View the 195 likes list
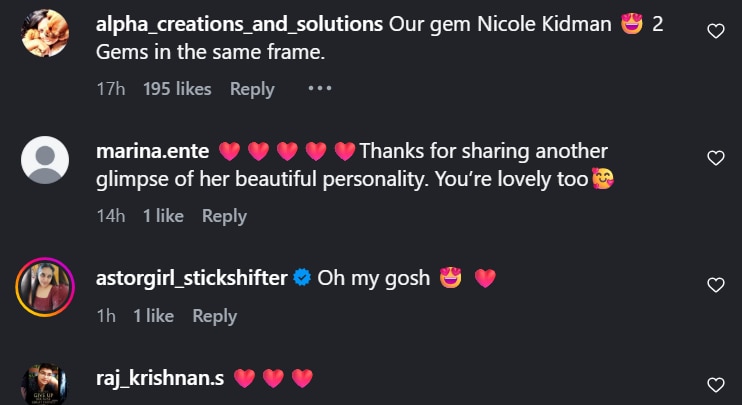Viewport: 742px width, 405px height. pyautogui.click(x=177, y=89)
